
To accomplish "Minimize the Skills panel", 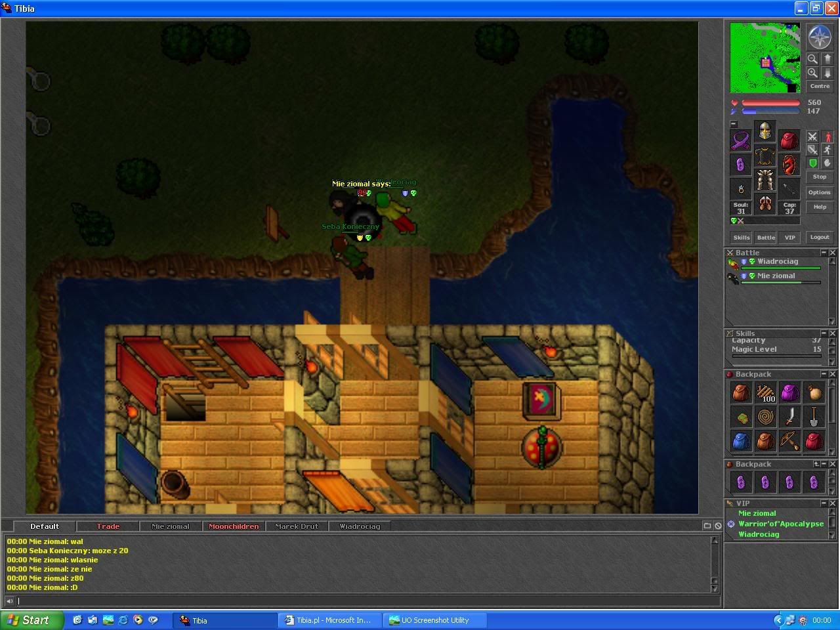I will pyautogui.click(x=824, y=333).
